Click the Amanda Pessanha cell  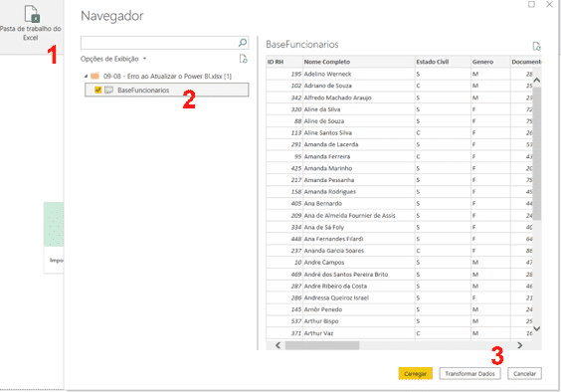(x=359, y=180)
